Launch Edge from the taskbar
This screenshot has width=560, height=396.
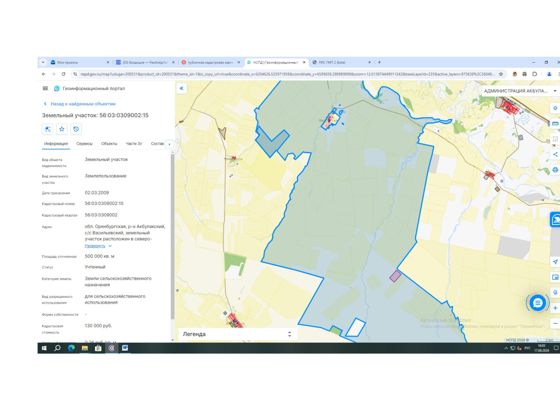[71, 348]
